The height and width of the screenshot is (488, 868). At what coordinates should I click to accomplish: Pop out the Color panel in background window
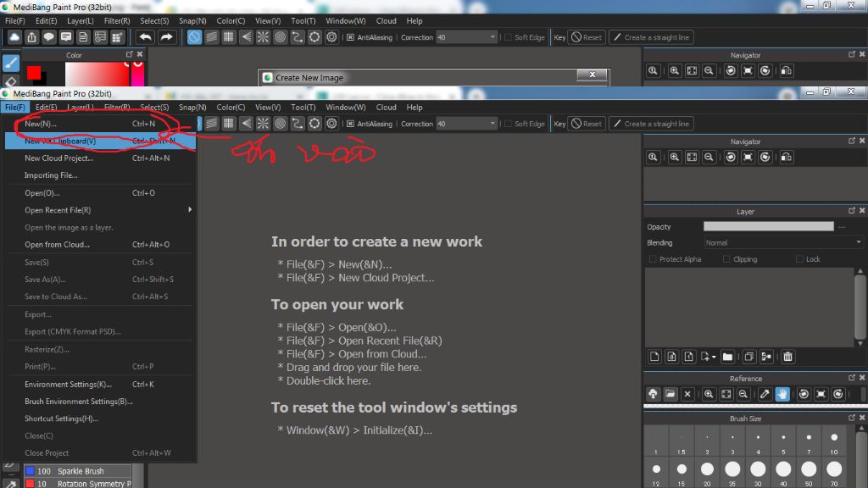pyautogui.click(x=129, y=54)
